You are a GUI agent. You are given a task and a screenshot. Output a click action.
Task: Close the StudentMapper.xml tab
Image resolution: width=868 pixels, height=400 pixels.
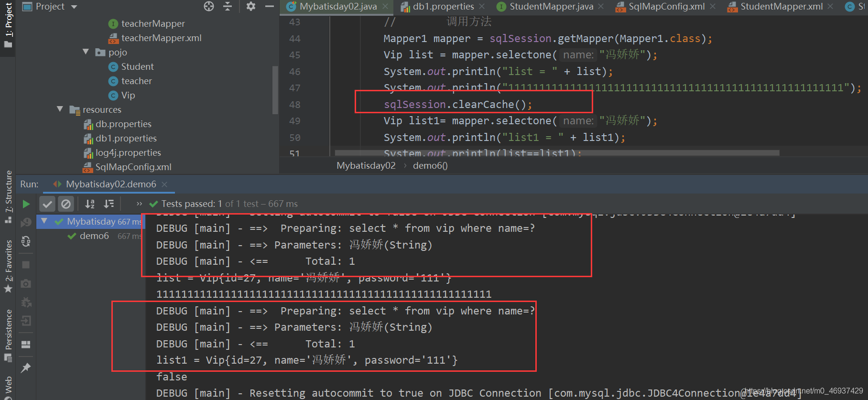tap(830, 7)
